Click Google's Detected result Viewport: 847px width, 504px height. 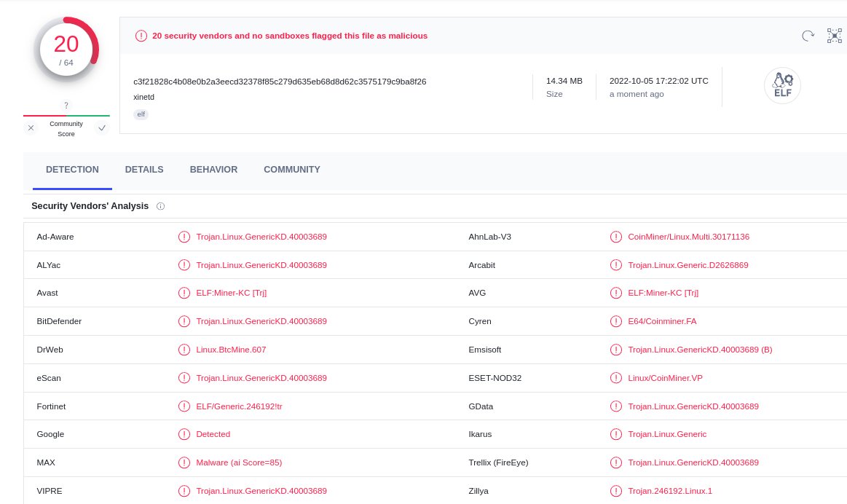[213, 434]
